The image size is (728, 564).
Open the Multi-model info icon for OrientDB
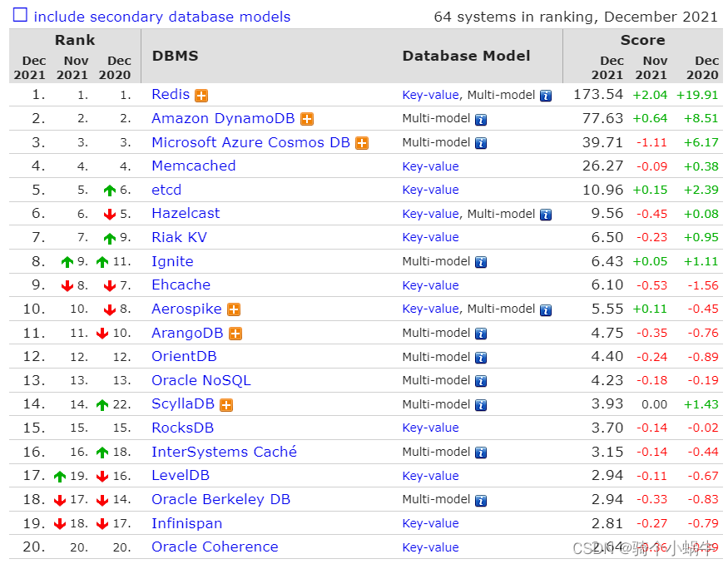[481, 358]
